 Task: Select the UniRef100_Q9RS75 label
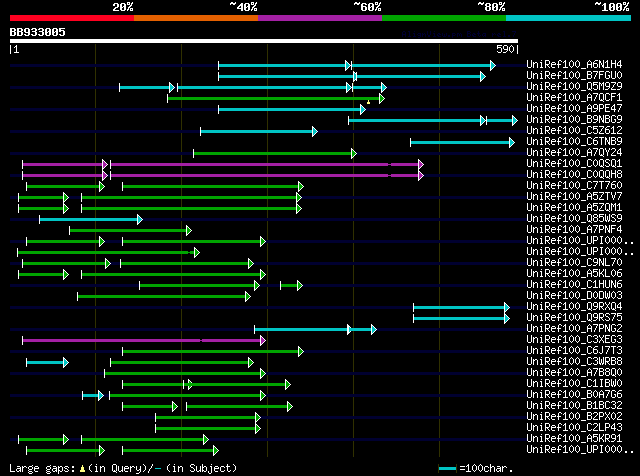[x=574, y=318]
